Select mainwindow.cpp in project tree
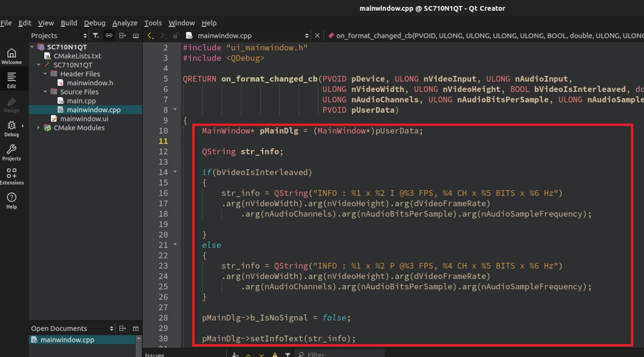 pos(85,110)
